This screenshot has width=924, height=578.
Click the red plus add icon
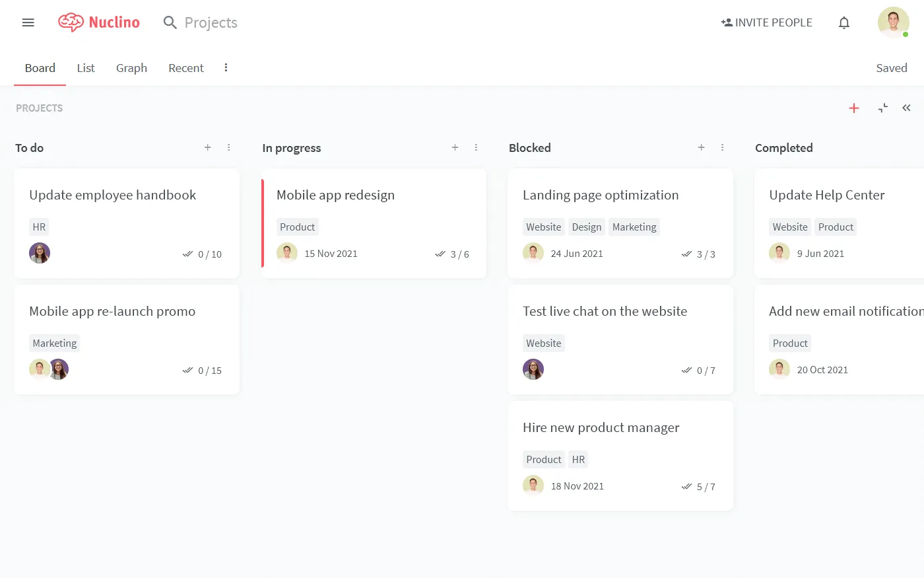854,108
